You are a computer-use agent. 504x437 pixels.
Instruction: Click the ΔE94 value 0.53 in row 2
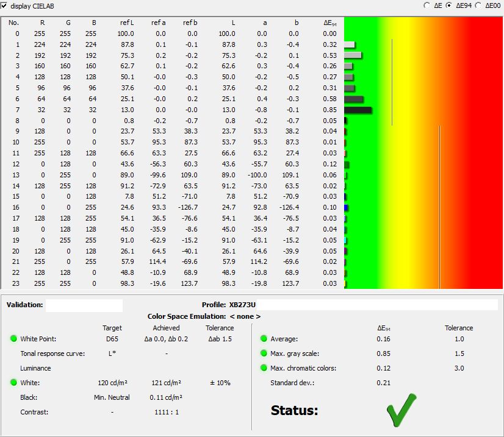click(x=329, y=55)
